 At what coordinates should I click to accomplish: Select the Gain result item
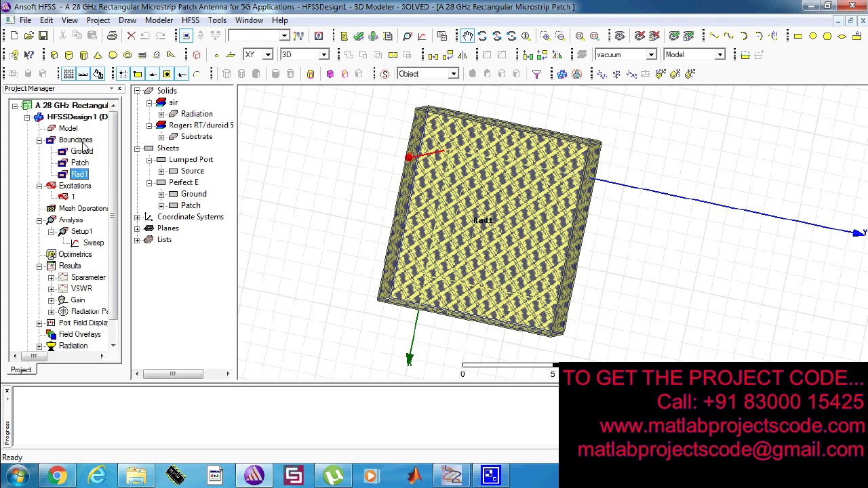(x=78, y=300)
